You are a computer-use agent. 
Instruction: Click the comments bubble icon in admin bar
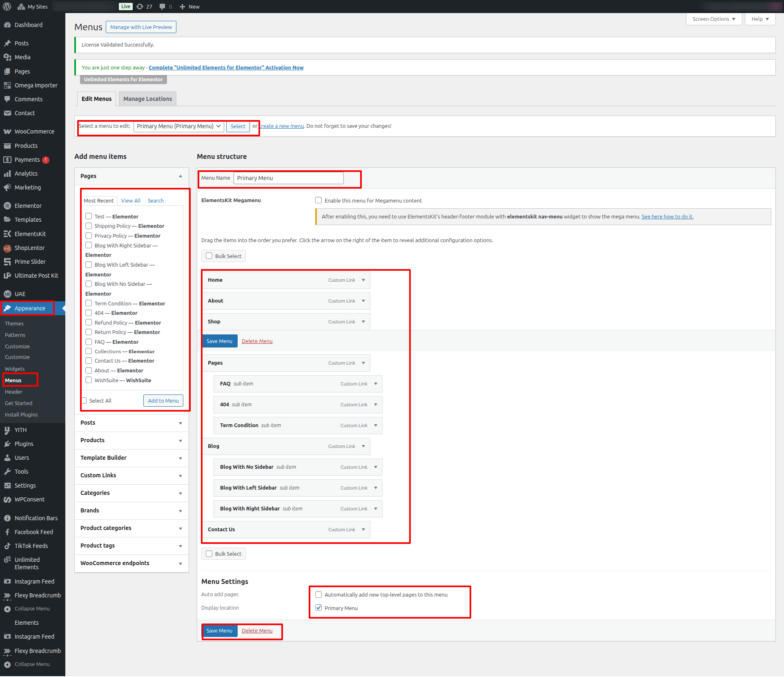pos(163,7)
